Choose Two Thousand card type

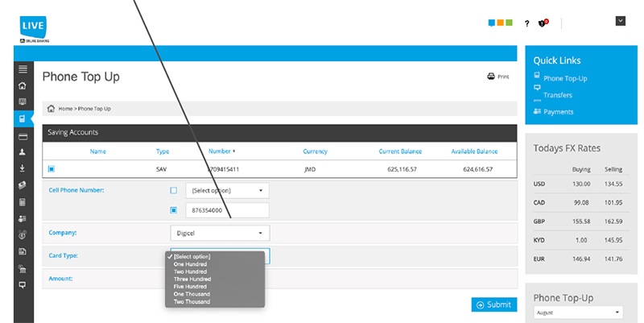pyautogui.click(x=192, y=301)
